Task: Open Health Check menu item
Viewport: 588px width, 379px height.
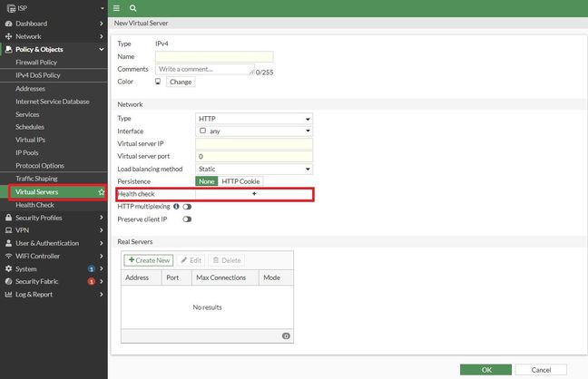Action: (34, 205)
